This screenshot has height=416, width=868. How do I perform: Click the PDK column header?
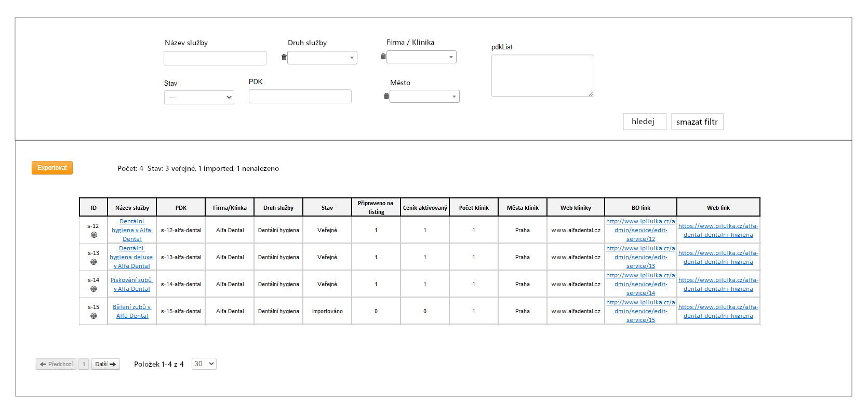point(181,207)
